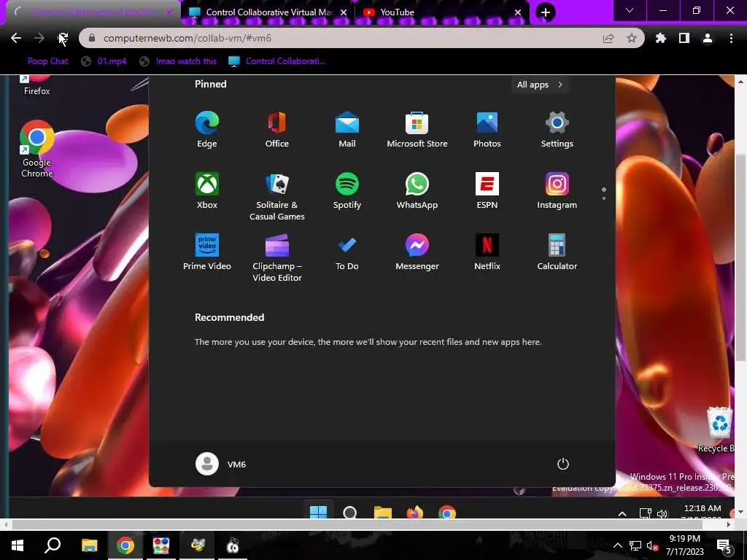Open the browser three-dot menu

tap(731, 38)
